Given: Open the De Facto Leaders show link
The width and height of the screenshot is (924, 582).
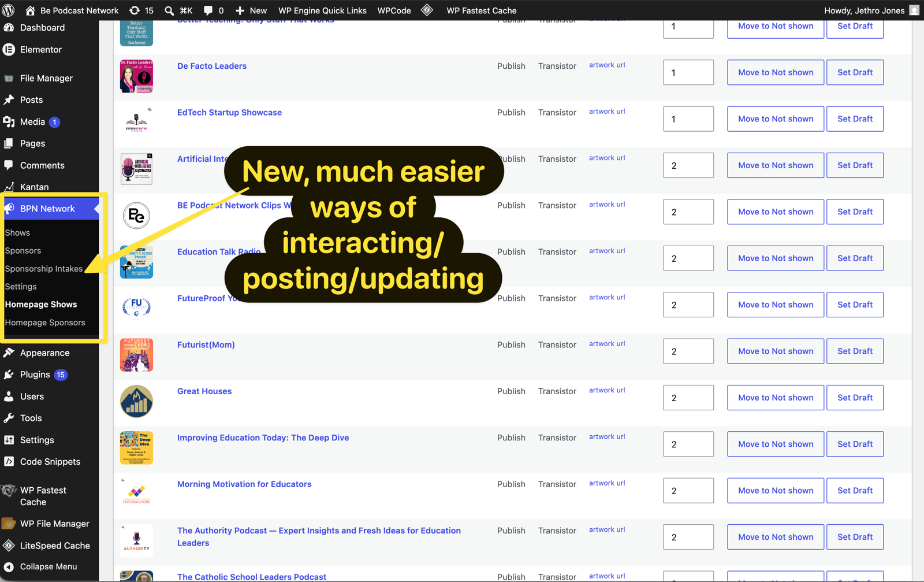Looking at the screenshot, I should (x=212, y=66).
